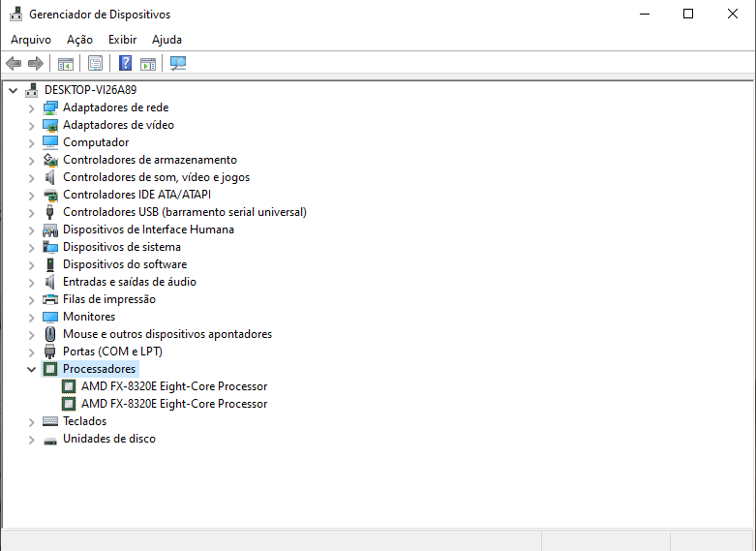Screen dimensions: 756x551
Task: Click the Entradas e saídas de áudio icon
Action: coord(50,282)
